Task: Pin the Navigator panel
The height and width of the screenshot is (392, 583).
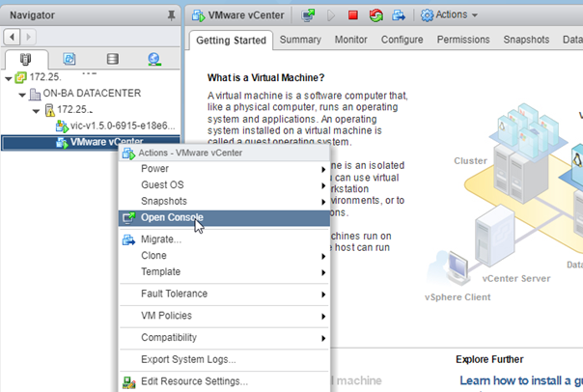Action: [171, 15]
